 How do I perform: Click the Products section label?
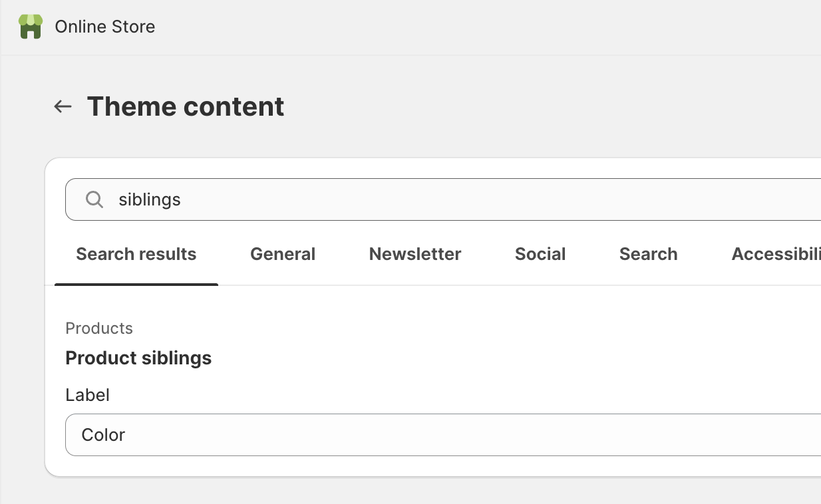coord(98,328)
